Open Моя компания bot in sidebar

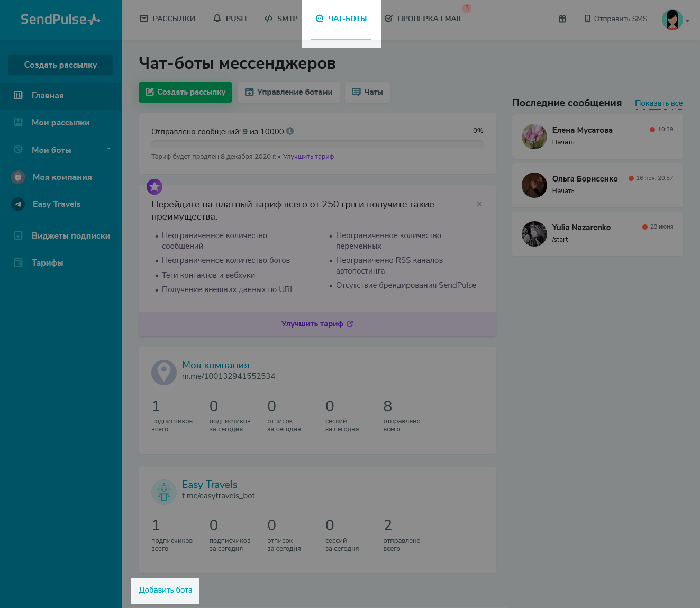(61, 177)
